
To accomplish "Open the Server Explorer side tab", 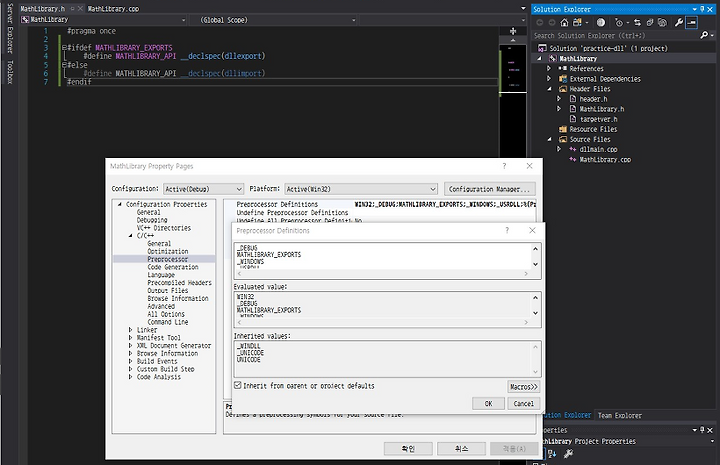I will pyautogui.click(x=10, y=28).
